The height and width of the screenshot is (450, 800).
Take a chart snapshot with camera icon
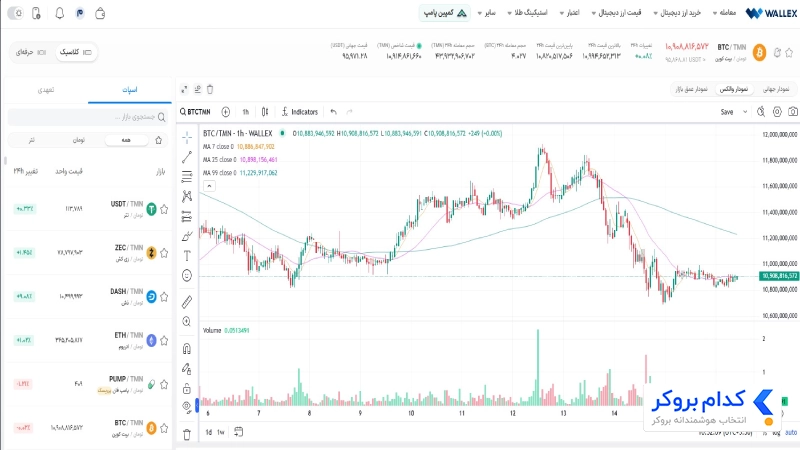click(792, 112)
